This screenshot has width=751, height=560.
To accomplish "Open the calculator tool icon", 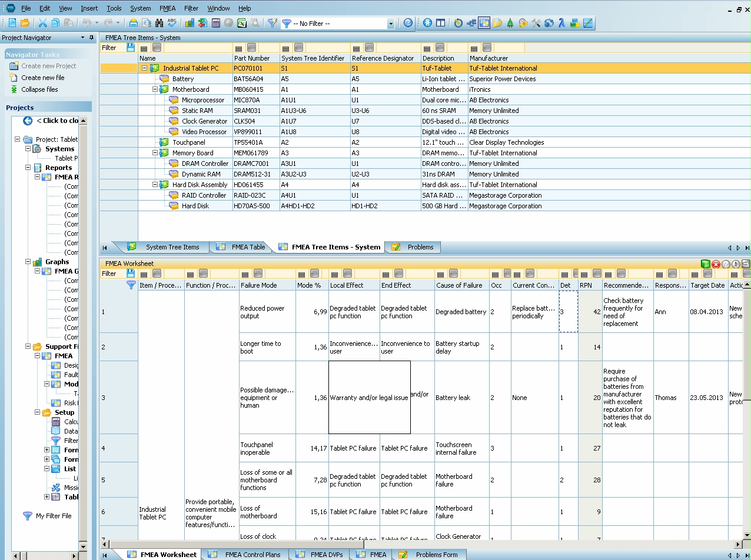I will click(215, 23).
